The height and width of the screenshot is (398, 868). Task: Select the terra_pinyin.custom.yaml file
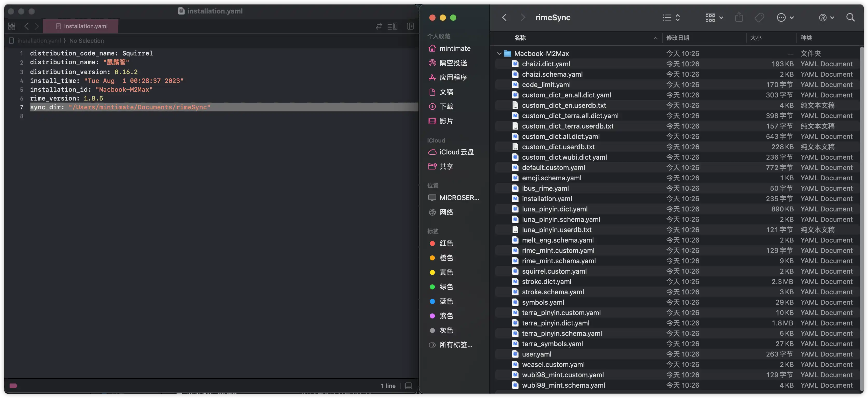tap(677, 313)
